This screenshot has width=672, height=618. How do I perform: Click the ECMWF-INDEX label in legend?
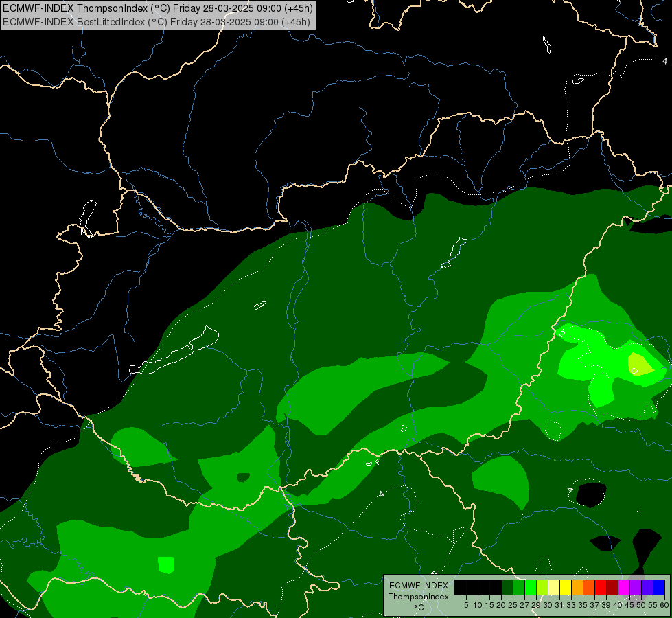pyautogui.click(x=418, y=586)
